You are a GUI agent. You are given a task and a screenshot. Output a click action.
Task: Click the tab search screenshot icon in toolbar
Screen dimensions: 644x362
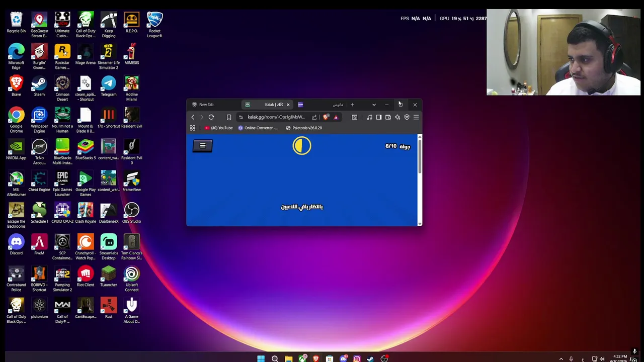tap(355, 117)
